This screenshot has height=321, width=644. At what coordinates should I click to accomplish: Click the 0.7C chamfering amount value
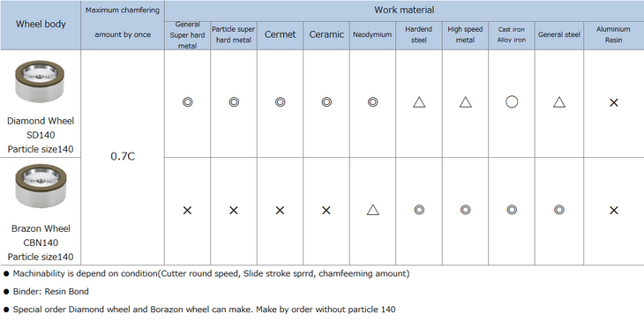(123, 156)
